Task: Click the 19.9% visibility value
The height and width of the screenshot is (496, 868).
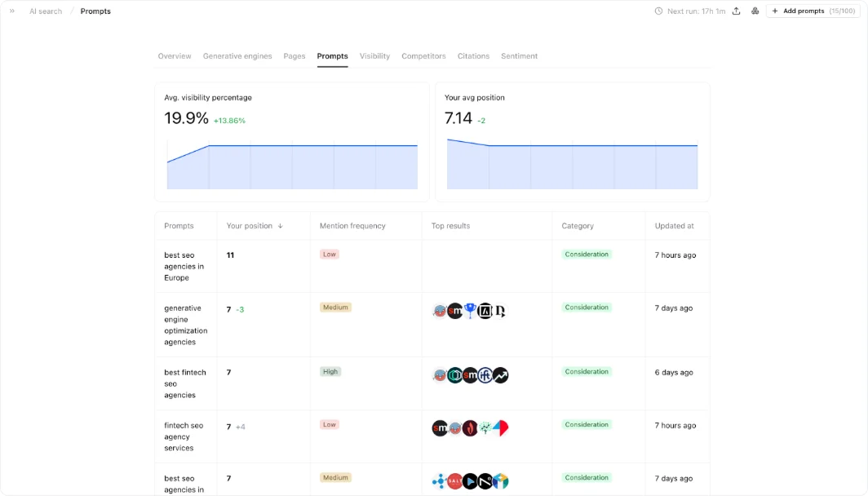Action: (187, 118)
